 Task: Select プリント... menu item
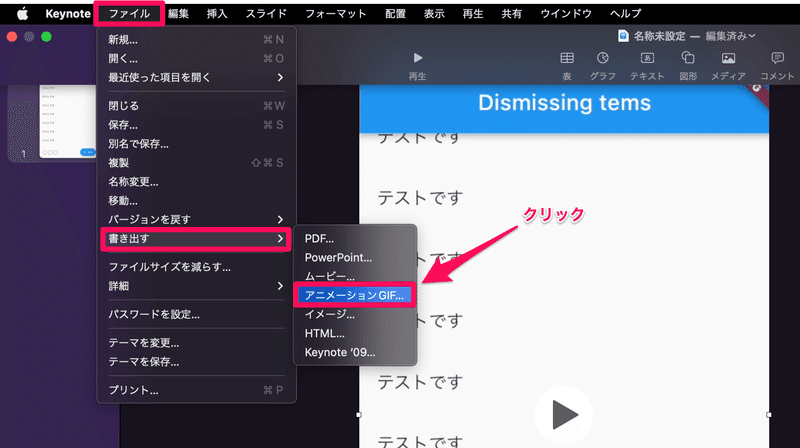coord(196,390)
